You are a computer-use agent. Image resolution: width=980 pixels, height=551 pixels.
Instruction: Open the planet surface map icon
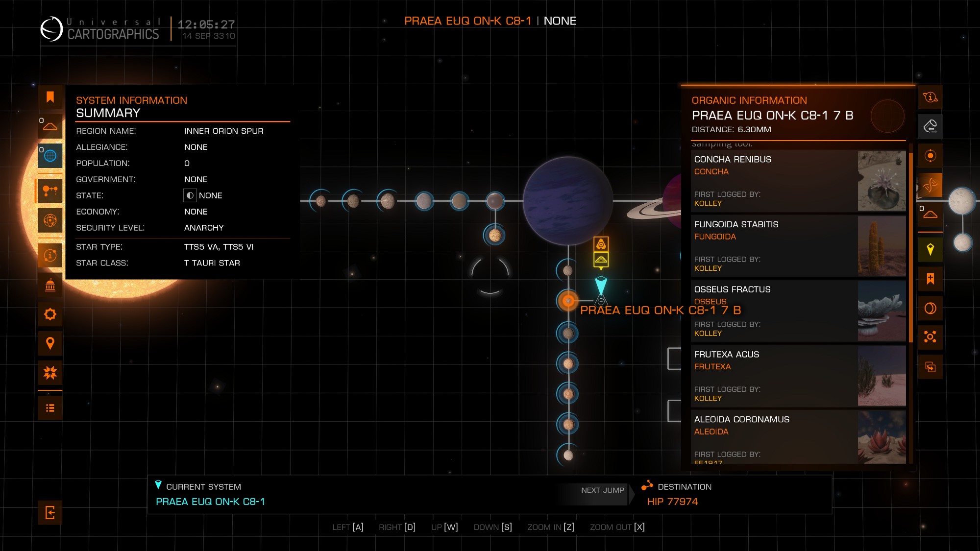(930, 308)
